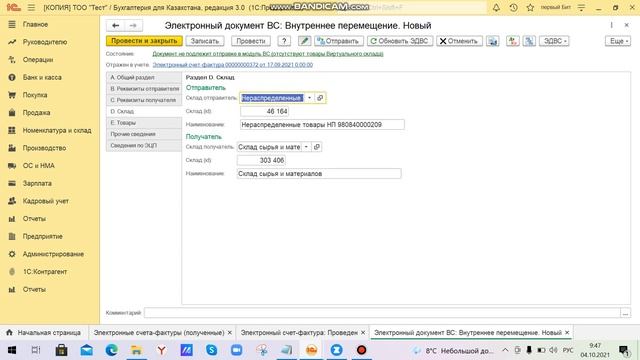Screen dimensions: 640x360
Task: Click recipient Склад (id) field 303 406
Action: [x=261, y=160]
